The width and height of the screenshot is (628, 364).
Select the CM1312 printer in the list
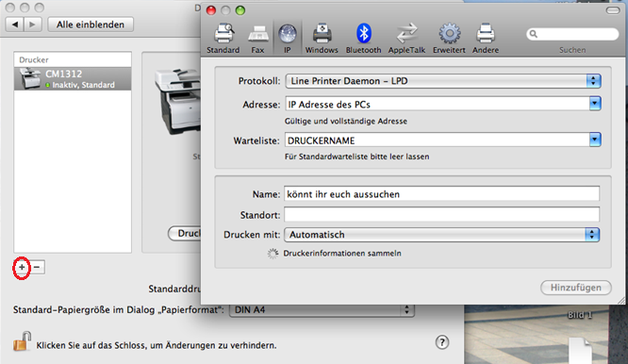[73, 78]
